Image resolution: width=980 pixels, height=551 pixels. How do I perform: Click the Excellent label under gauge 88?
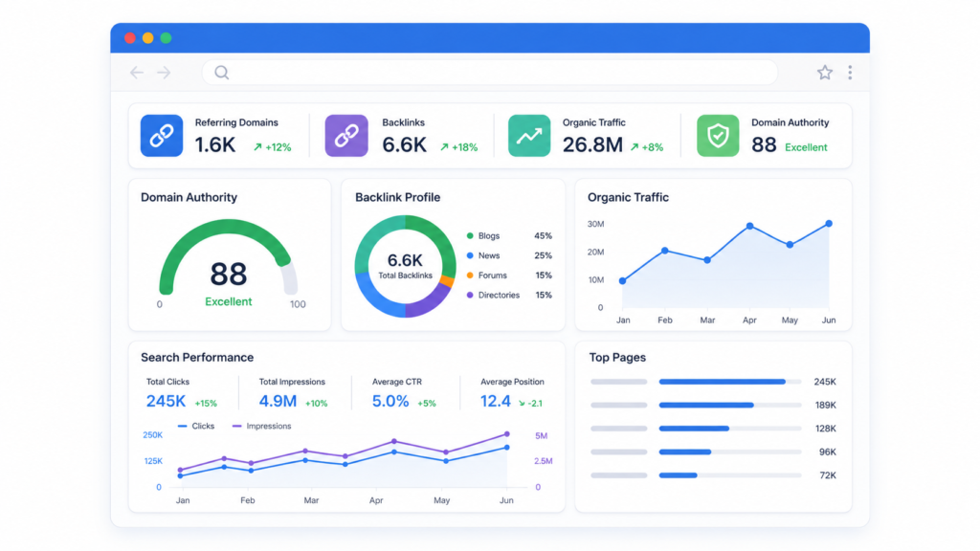[x=228, y=301]
